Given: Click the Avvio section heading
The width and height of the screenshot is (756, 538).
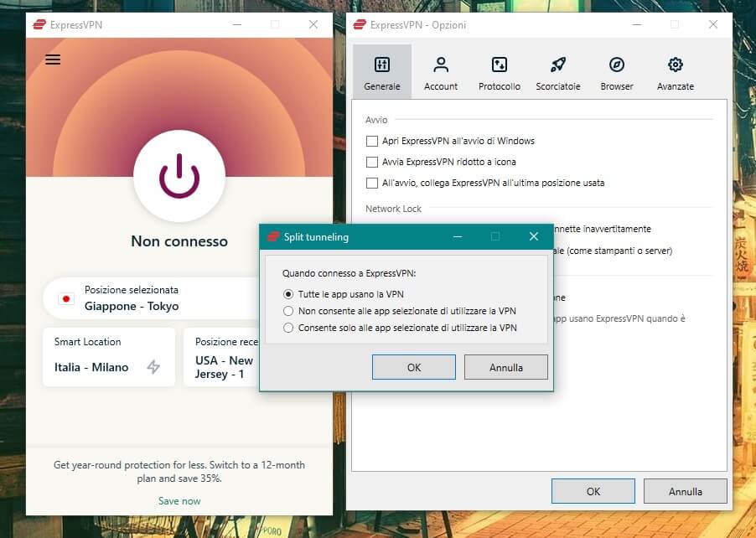Looking at the screenshot, I should point(376,120).
